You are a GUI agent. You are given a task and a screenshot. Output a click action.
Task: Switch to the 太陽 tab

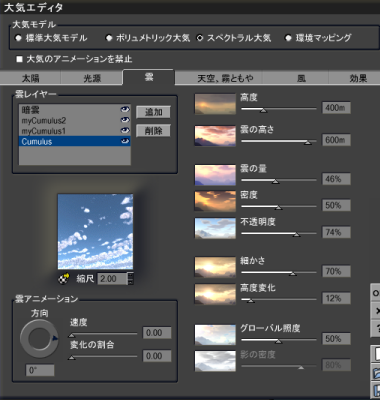pos(30,78)
